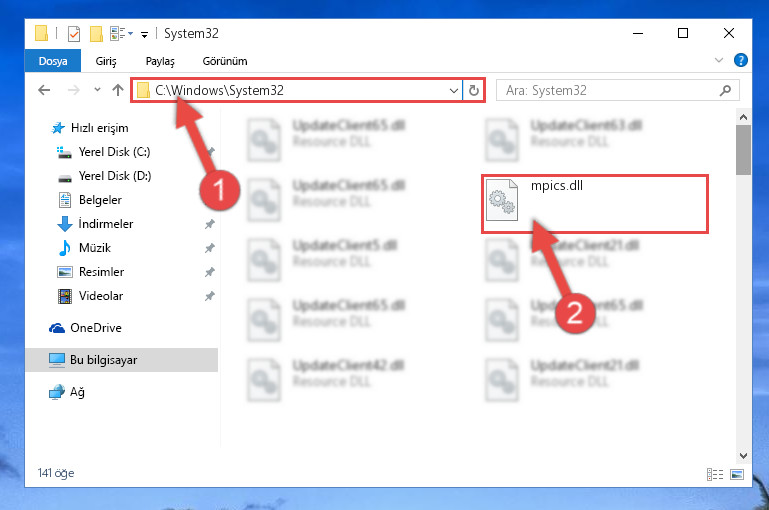
Task: Click the Properties checkmark icon in title bar
Action: pos(74,33)
